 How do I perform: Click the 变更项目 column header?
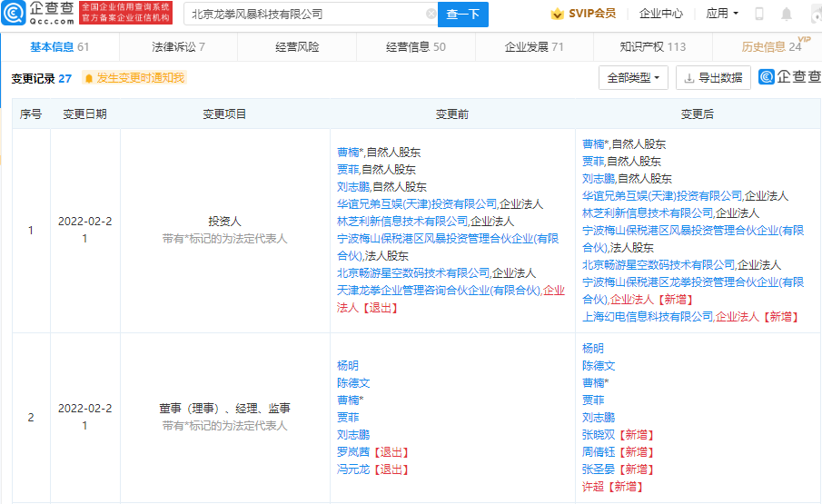click(224, 114)
